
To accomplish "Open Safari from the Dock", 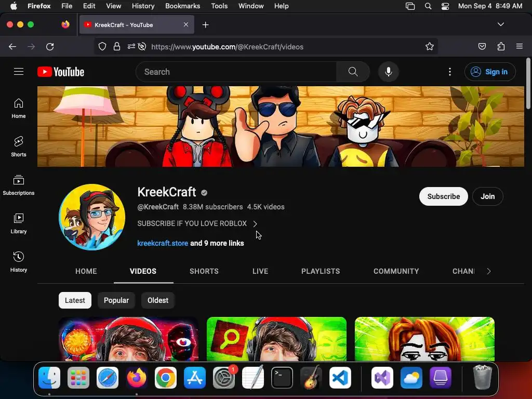I will tap(108, 378).
